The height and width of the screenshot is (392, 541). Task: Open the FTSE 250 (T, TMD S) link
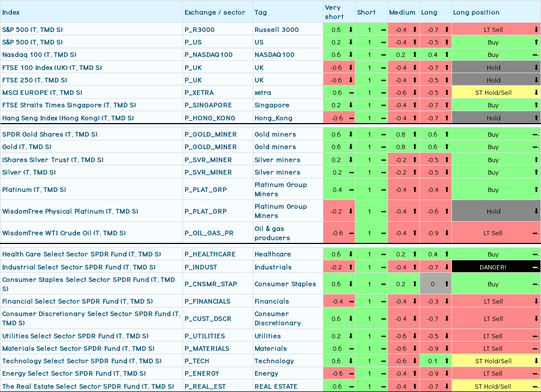coord(35,80)
